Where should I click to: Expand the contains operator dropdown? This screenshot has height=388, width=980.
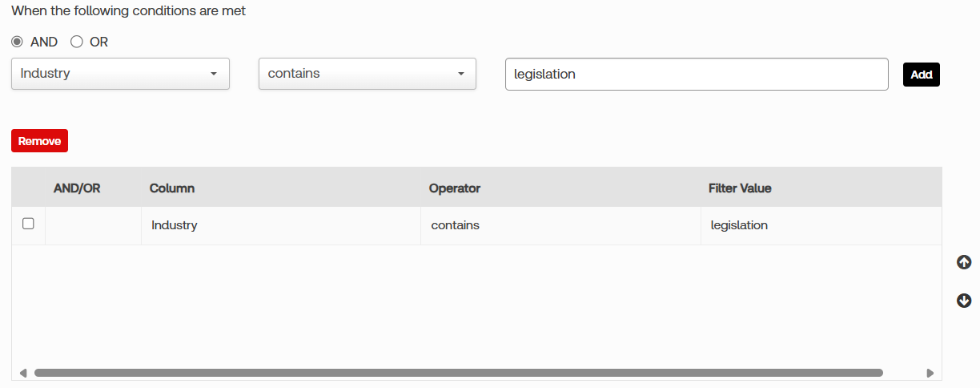click(x=367, y=74)
